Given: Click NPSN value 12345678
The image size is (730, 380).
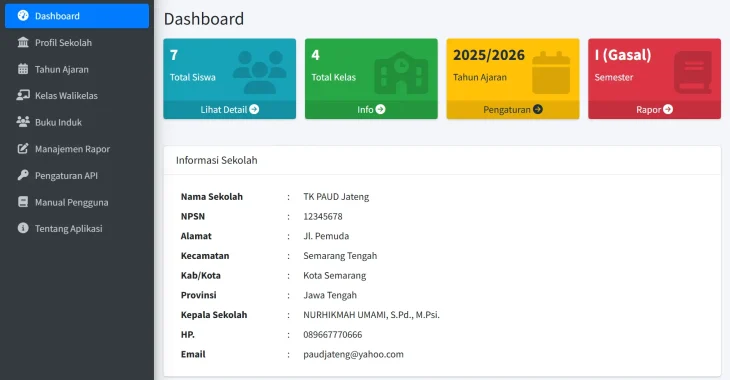Looking at the screenshot, I should [323, 216].
